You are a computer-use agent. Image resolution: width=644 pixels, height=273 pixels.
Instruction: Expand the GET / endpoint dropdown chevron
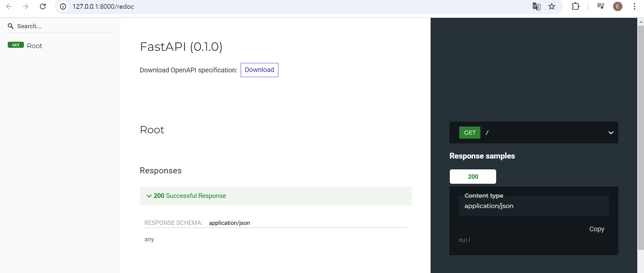tap(611, 133)
